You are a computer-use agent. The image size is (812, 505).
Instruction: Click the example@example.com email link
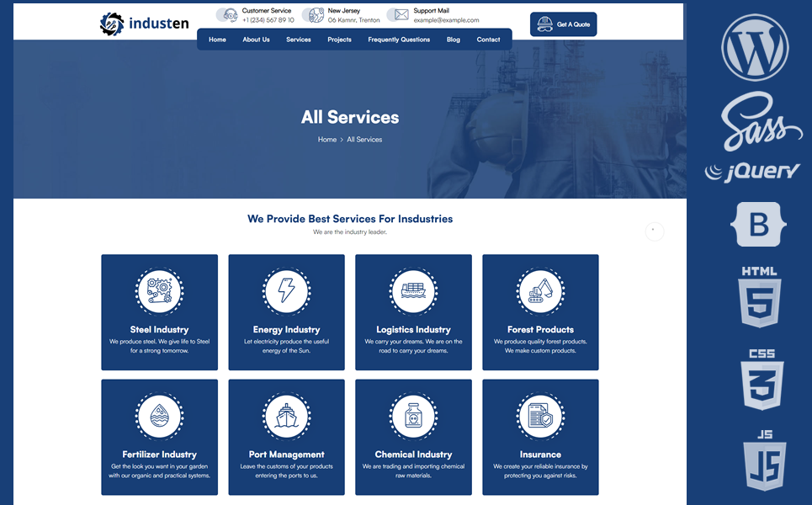(x=446, y=20)
